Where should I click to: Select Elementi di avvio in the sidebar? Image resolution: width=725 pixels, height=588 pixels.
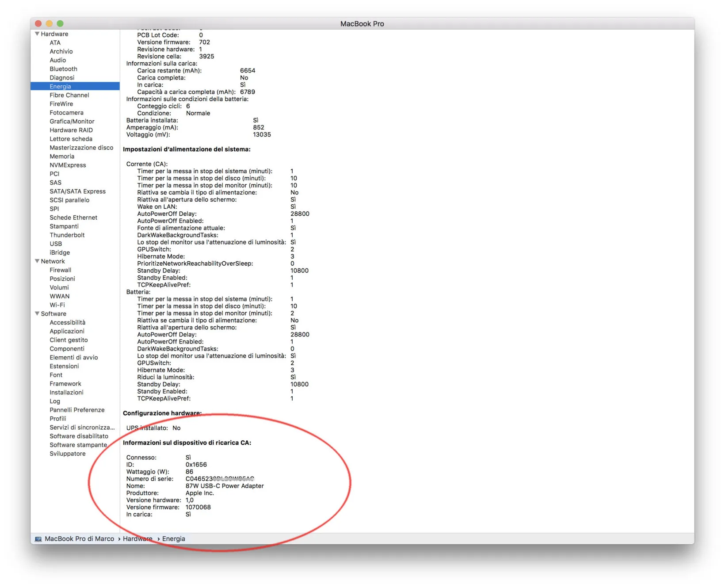(x=74, y=358)
